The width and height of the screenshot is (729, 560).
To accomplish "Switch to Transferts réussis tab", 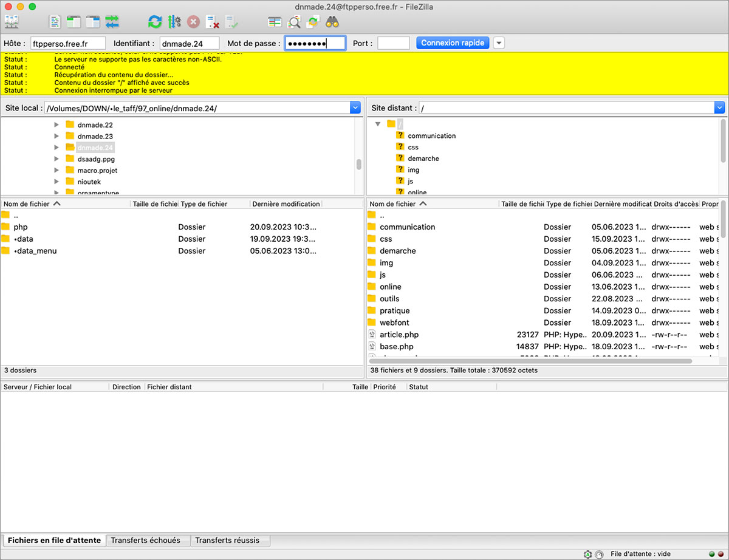I will (227, 540).
